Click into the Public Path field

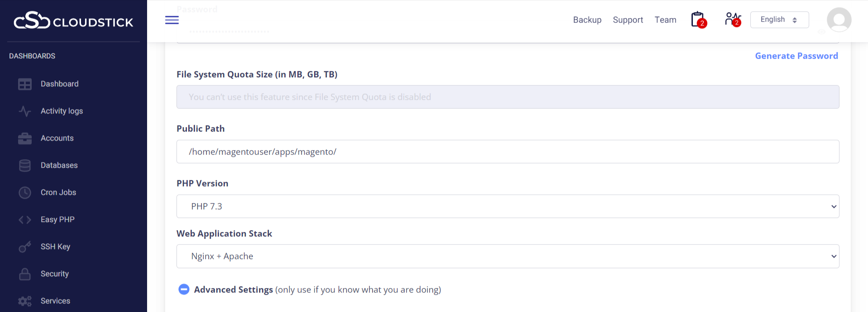click(x=507, y=152)
